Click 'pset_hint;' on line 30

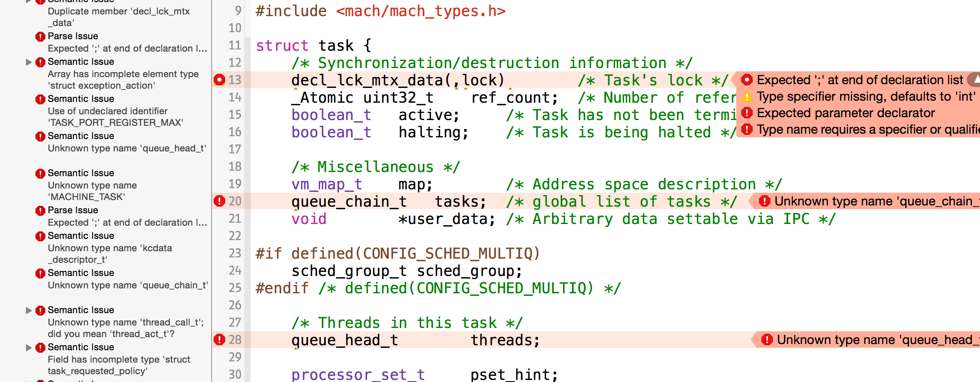pos(514,375)
